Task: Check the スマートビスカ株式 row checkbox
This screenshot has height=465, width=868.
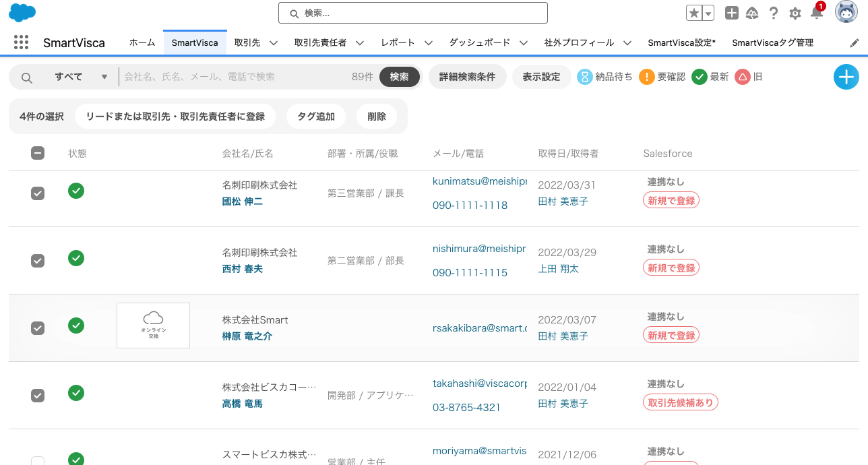Action: 38,461
